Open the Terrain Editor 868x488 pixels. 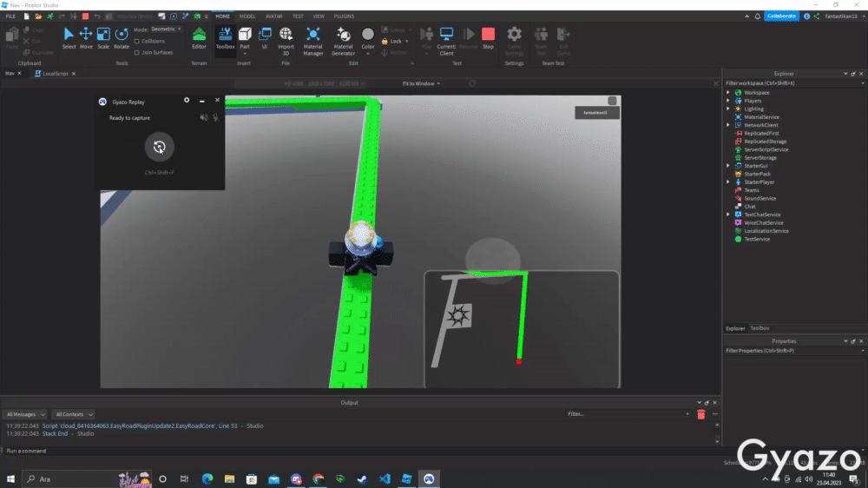(x=199, y=39)
